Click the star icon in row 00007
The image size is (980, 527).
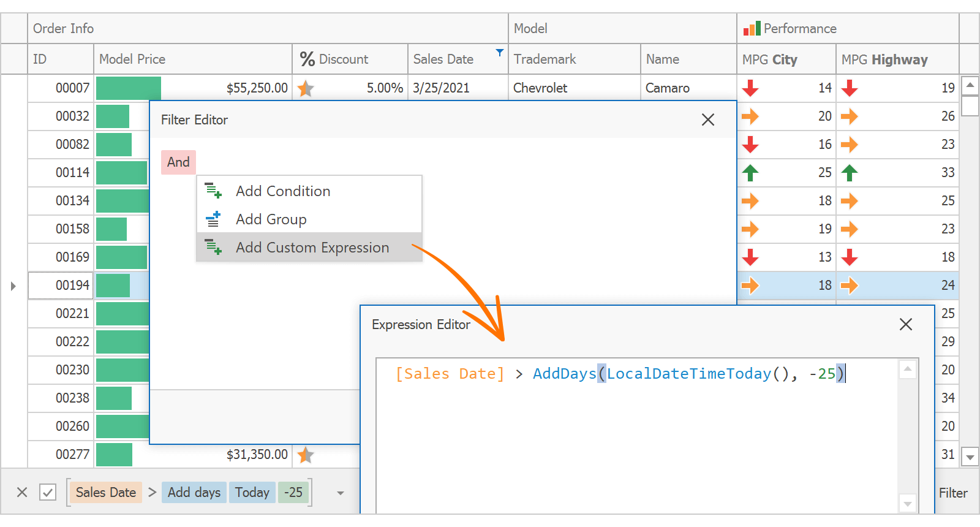click(306, 88)
